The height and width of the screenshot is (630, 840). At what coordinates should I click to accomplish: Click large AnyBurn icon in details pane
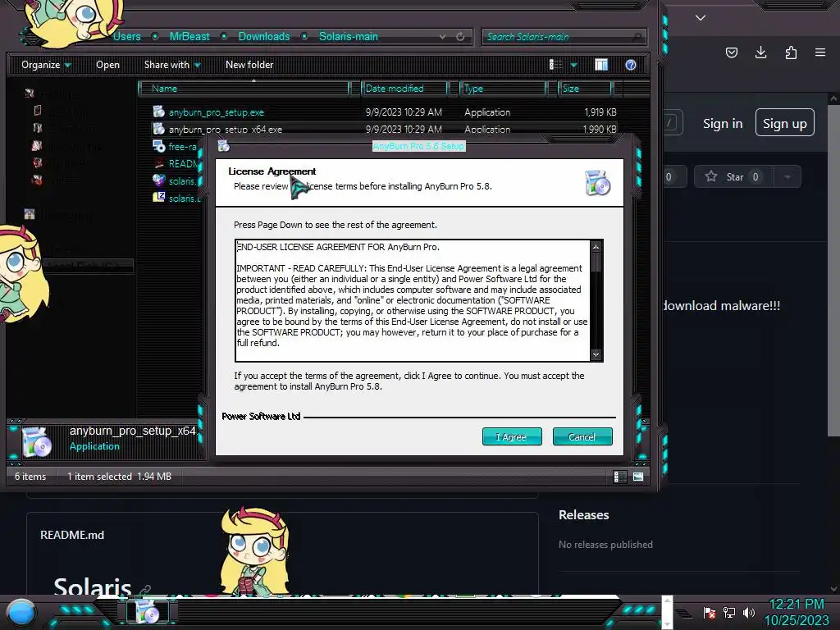click(38, 442)
